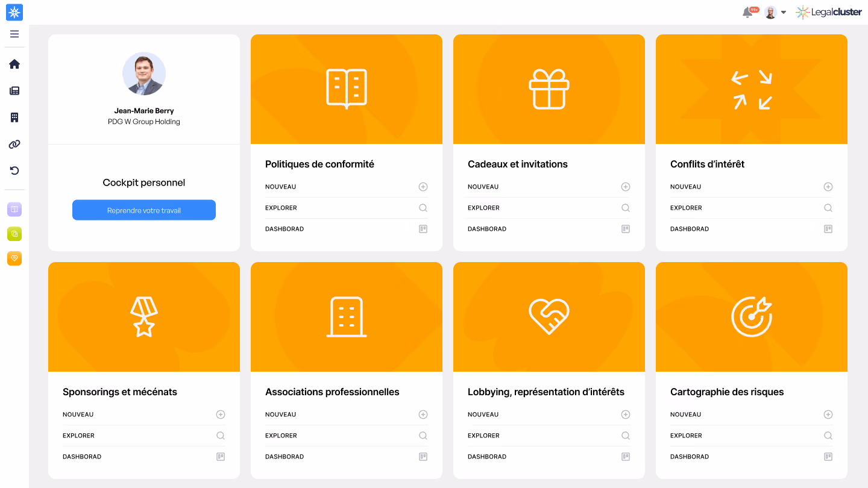Click Cartographie des risques title

click(727, 392)
